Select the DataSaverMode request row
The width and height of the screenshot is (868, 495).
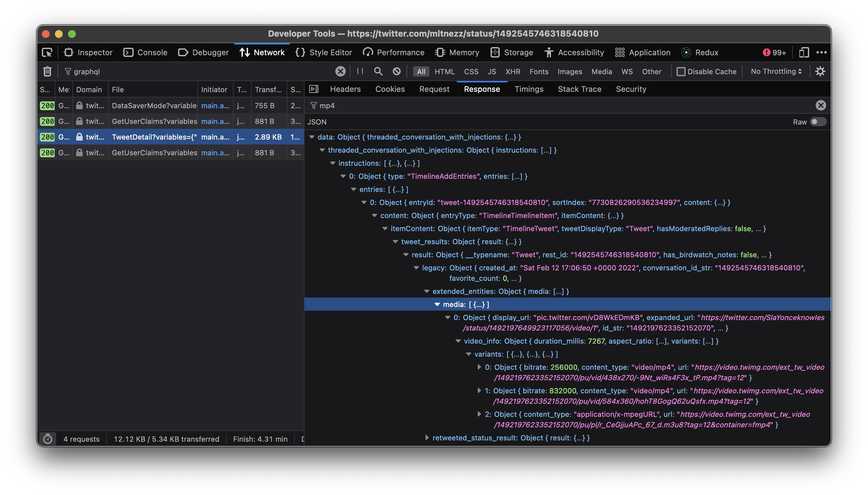153,106
